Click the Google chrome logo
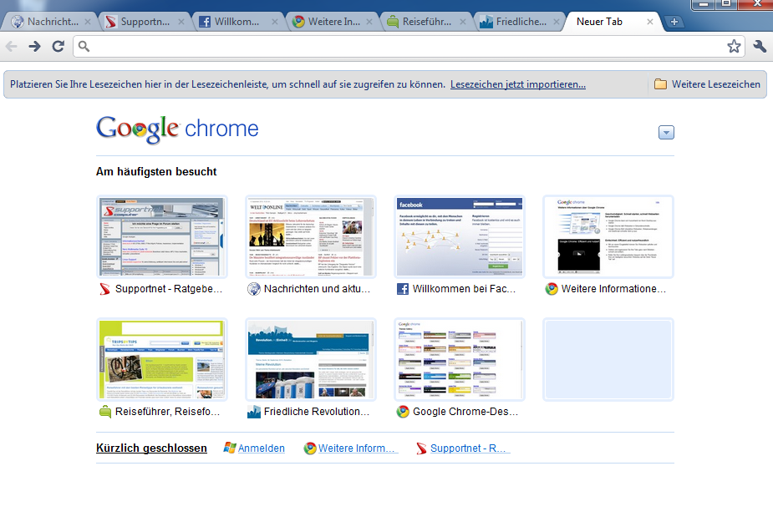Image resolution: width=773 pixels, height=532 pixels. coord(177,129)
